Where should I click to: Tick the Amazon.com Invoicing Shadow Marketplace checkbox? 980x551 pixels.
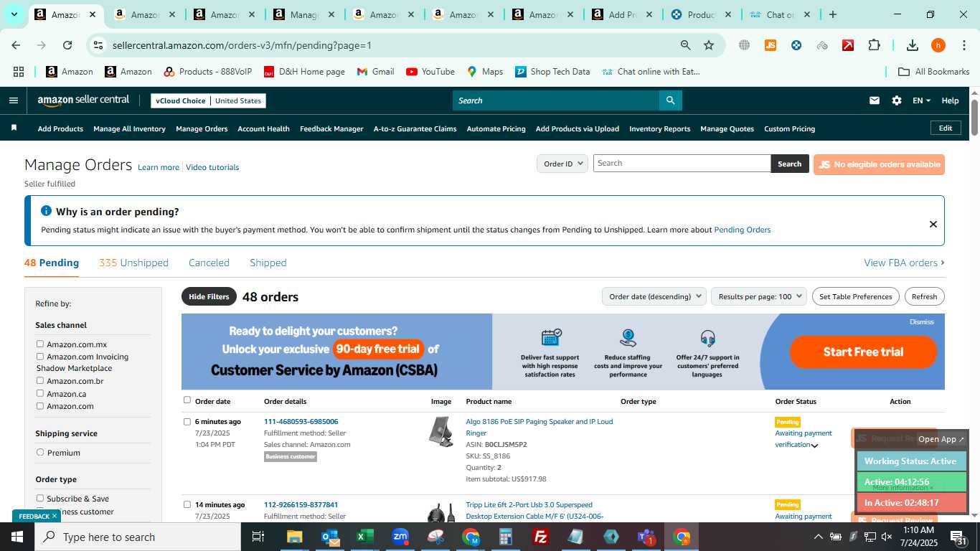pos(40,357)
